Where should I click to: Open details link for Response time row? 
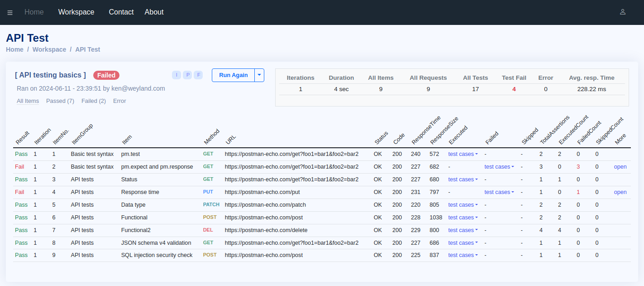tap(620, 192)
